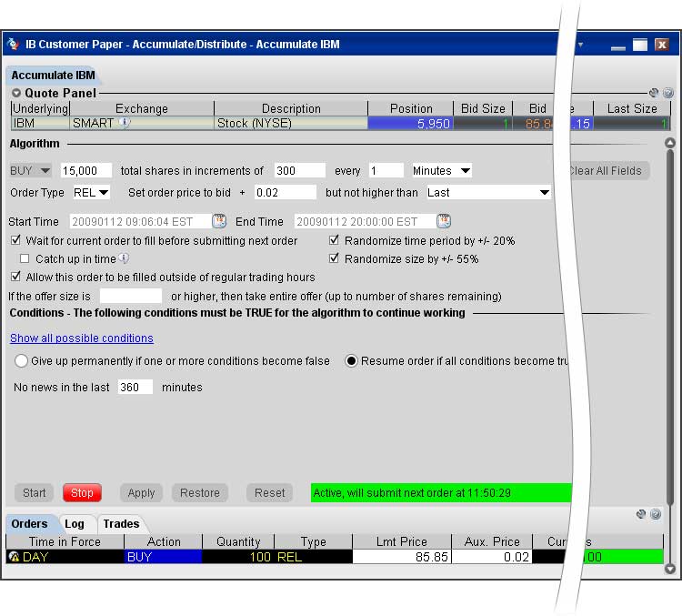The image size is (682, 616).
Task: Click the Type column header
Action: [x=313, y=541]
